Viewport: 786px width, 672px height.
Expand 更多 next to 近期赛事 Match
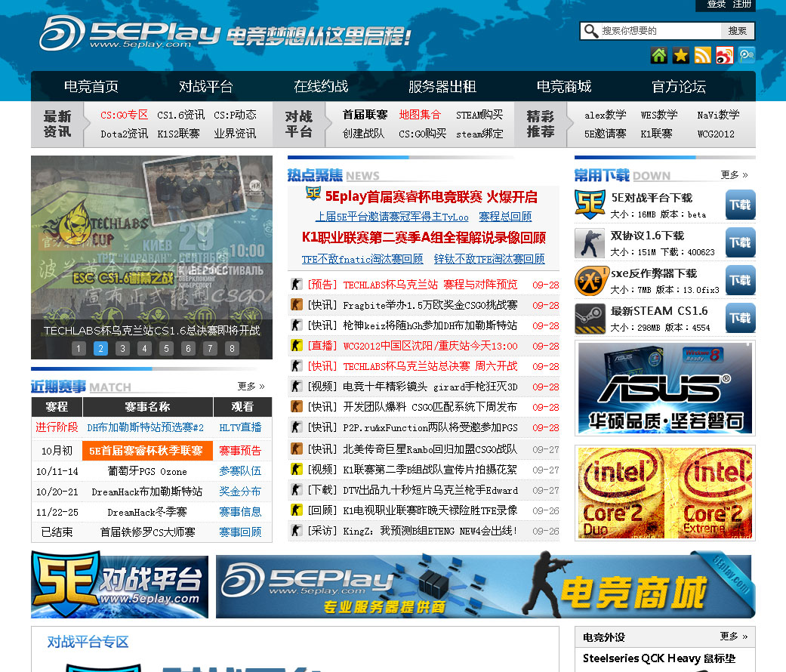click(251, 386)
